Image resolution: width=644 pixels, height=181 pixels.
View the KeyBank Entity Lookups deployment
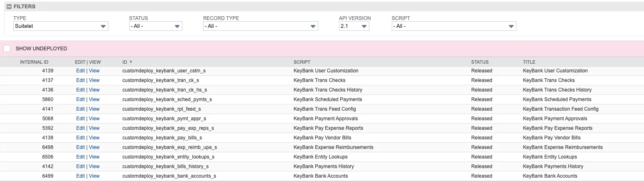pos(94,157)
